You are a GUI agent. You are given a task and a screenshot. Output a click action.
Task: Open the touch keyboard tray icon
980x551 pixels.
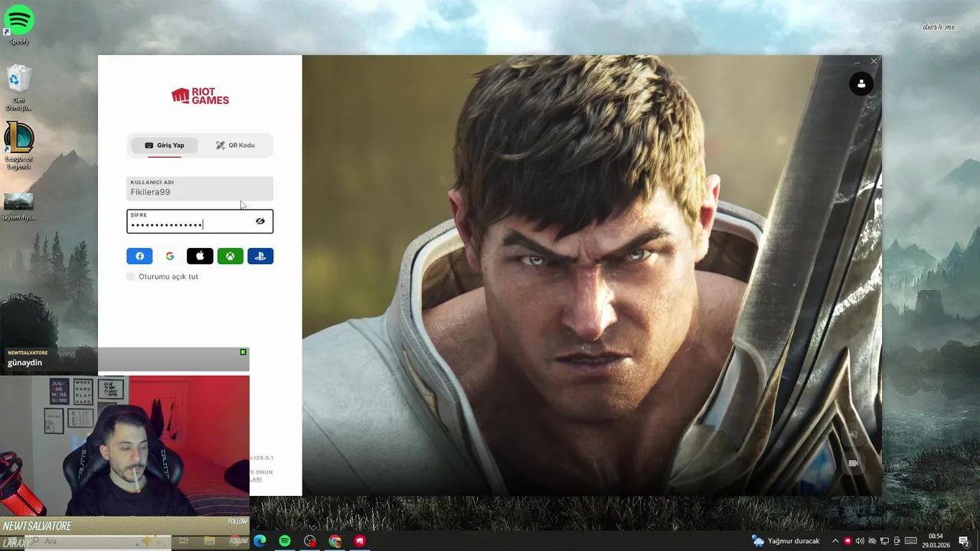click(910, 541)
